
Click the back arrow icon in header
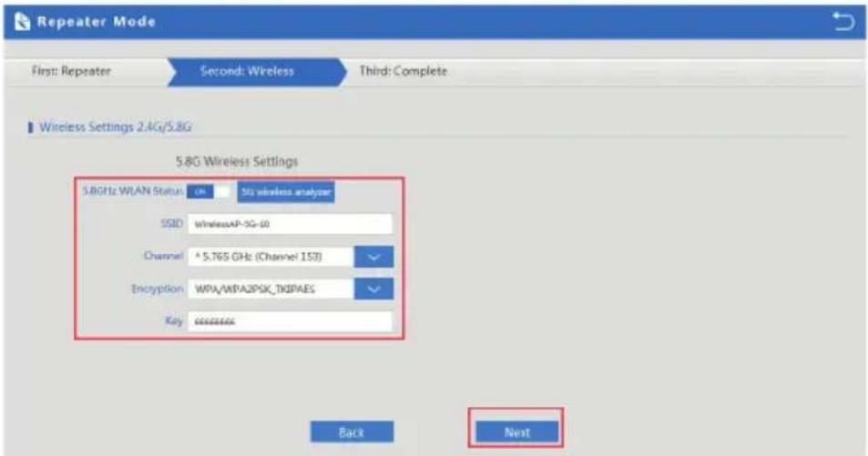coord(843,22)
